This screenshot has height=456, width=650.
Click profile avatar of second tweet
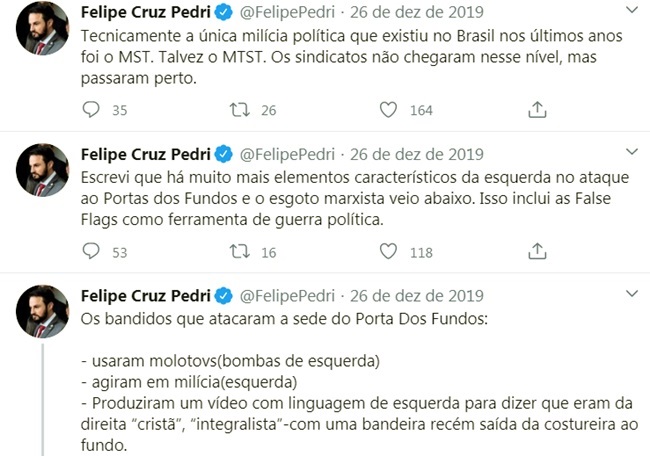(x=43, y=170)
